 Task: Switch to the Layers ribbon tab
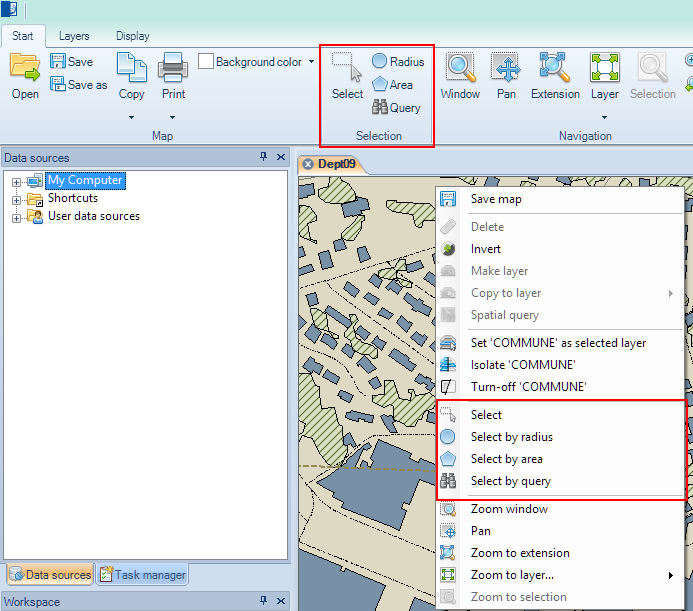pos(74,36)
